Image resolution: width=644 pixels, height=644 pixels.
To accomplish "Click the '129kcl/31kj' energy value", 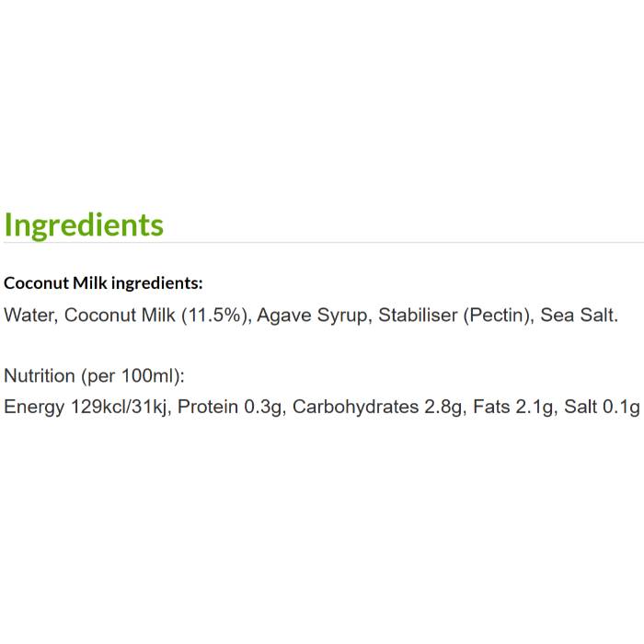I will click(x=119, y=407).
